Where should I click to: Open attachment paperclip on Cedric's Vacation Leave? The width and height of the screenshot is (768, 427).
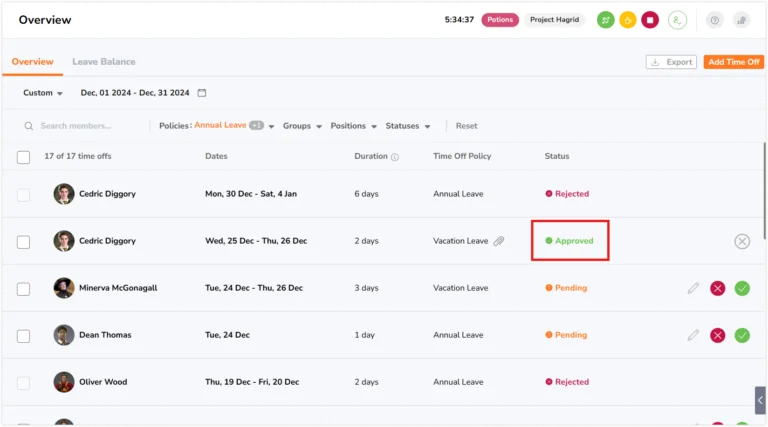tap(499, 241)
